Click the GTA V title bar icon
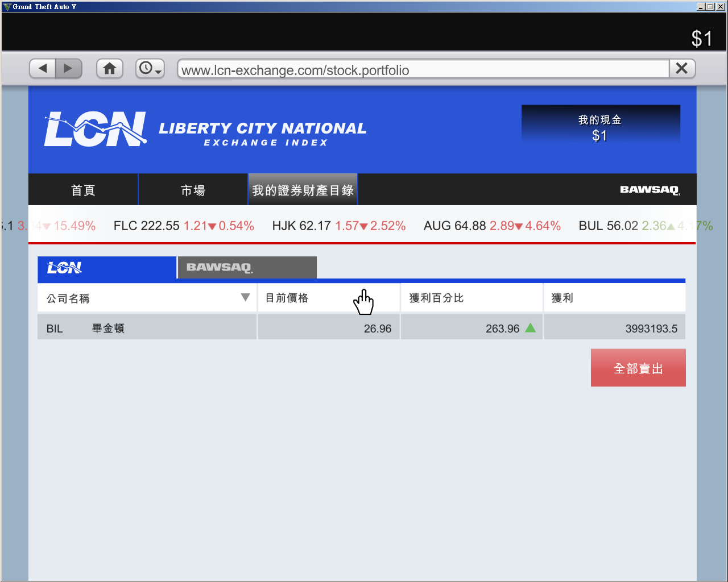 7,7
